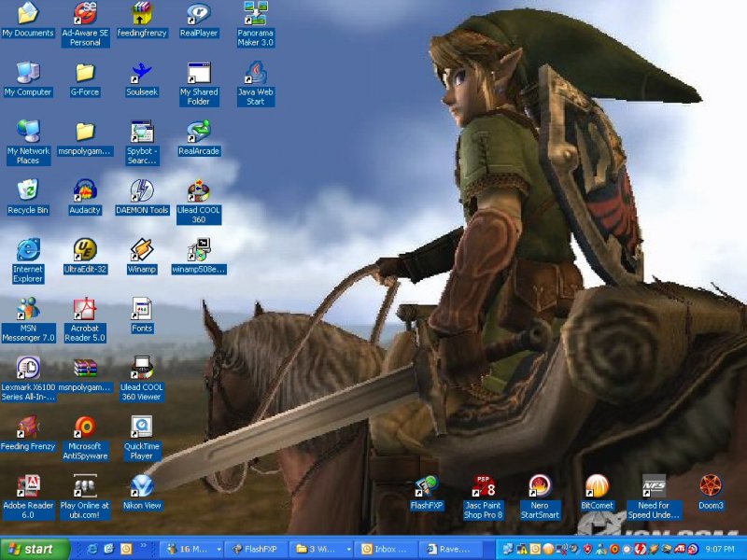Launch UltraEdit-32 from the desktop
747x560 pixels.
pos(85,256)
